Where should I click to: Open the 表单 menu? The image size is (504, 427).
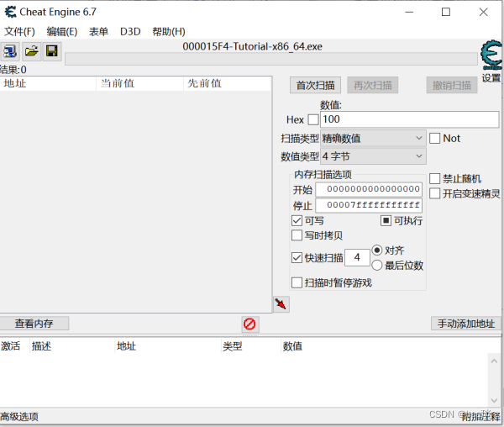(98, 31)
